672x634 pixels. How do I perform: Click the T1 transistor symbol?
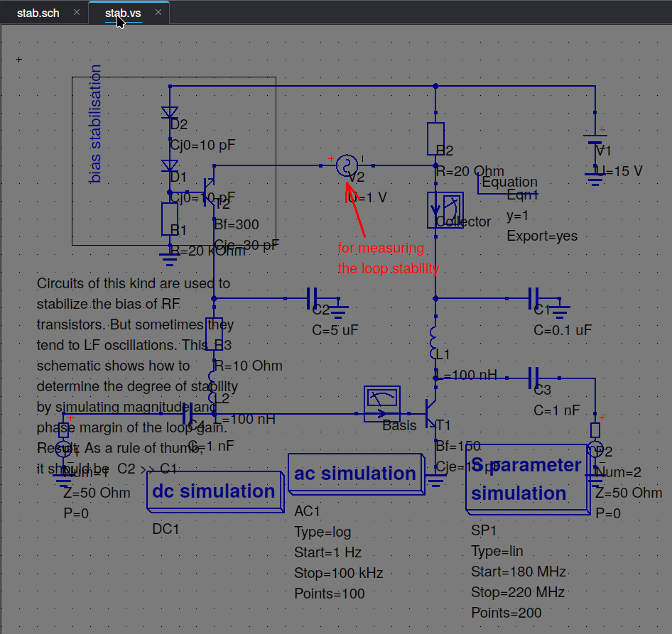(431, 413)
